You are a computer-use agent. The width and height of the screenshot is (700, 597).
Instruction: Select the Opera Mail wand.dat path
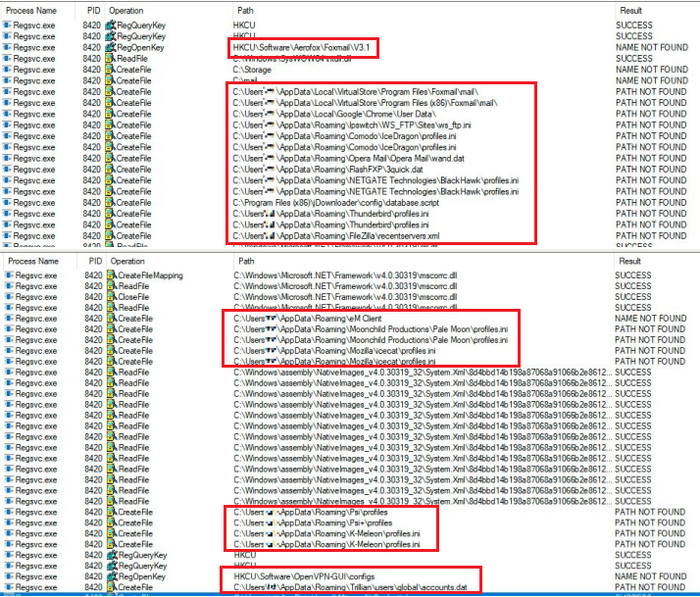[349, 158]
